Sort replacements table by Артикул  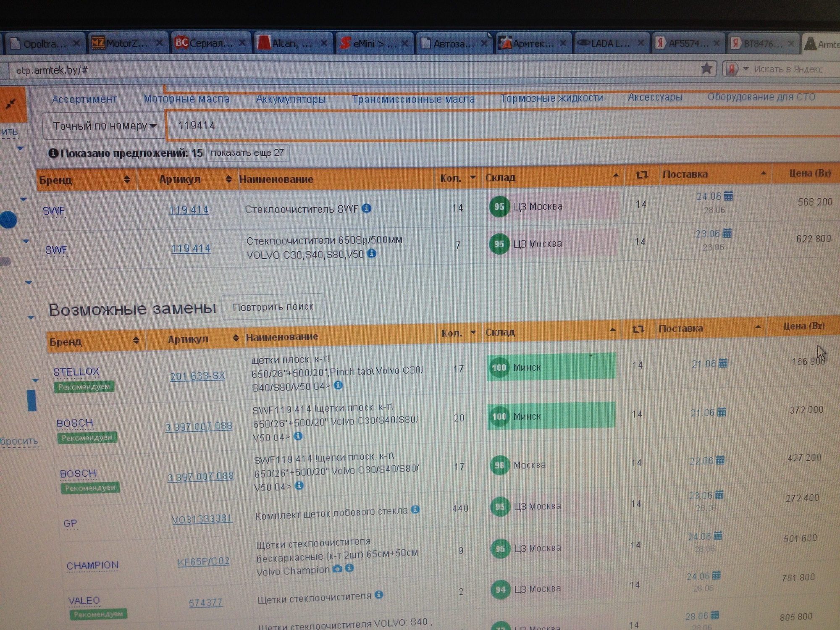[x=236, y=338]
